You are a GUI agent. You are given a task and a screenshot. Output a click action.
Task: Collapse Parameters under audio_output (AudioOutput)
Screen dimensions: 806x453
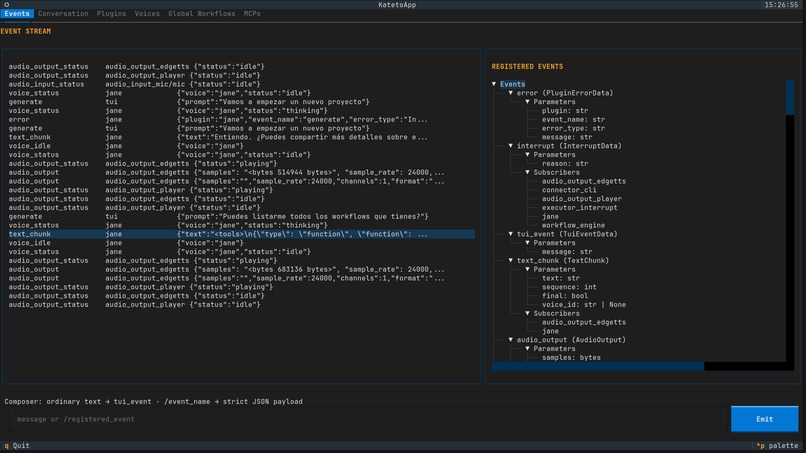point(527,349)
